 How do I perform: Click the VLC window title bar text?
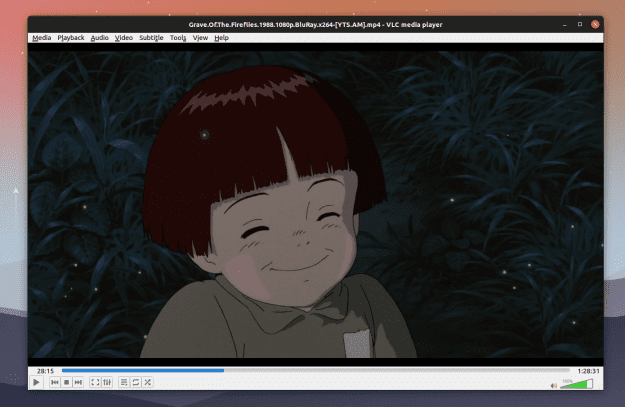coord(315,25)
